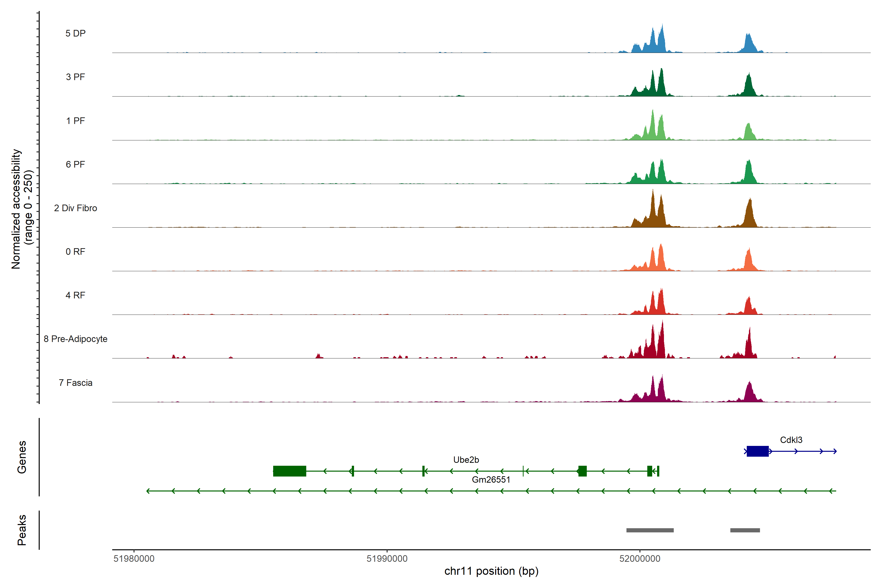Click the Genes panel label
Viewport: 882px width, 588px height.
[22, 457]
